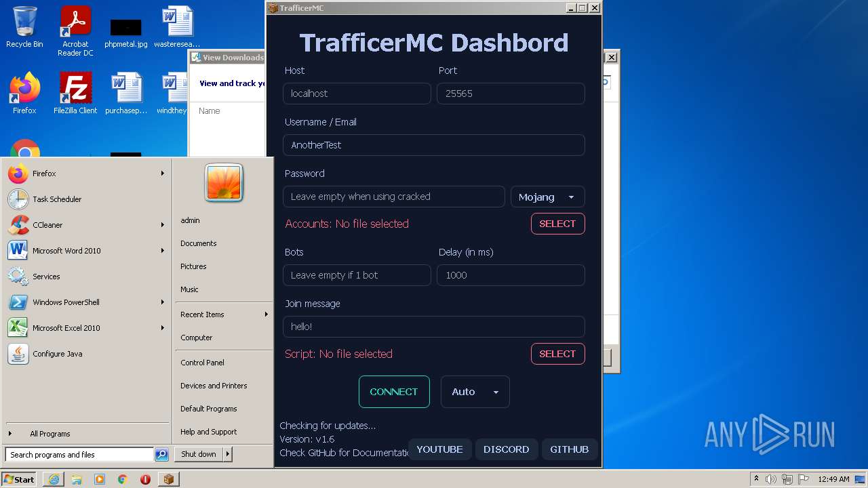The image size is (868, 488).
Task: Click the volume speaker tray icon
Action: 771,479
